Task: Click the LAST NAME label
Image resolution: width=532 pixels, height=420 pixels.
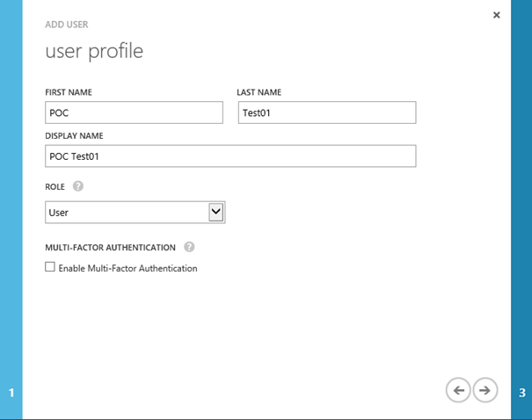Action: 259,92
